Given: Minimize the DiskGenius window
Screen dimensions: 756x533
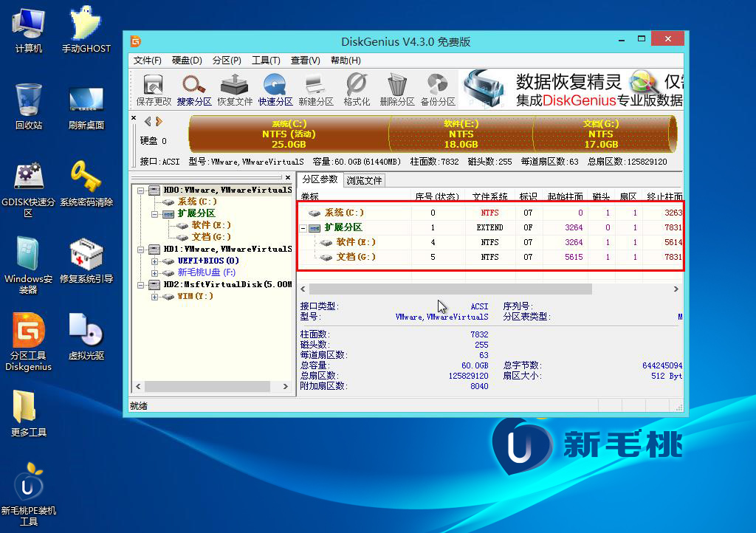Looking at the screenshot, I should (622, 40).
